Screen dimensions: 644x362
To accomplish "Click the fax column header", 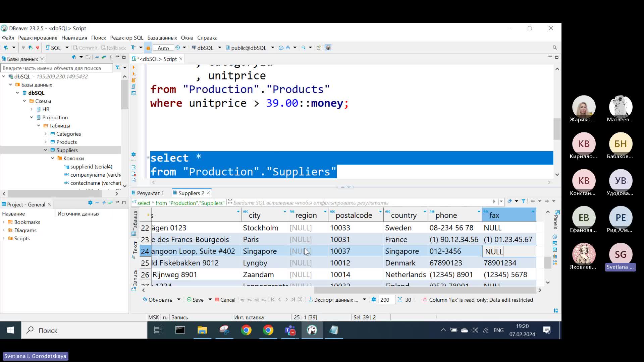I will tap(509, 215).
